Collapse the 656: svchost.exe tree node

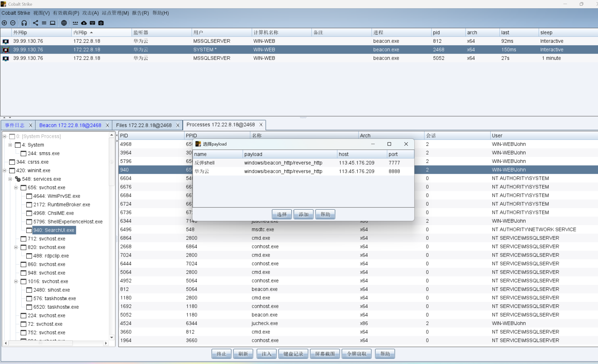(x=16, y=188)
